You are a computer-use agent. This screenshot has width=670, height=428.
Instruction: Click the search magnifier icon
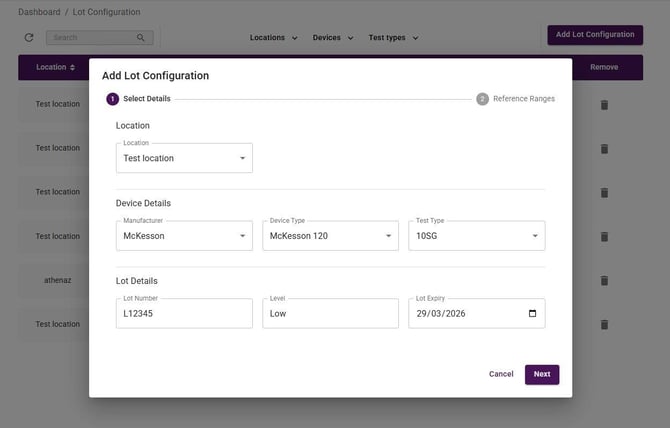141,38
